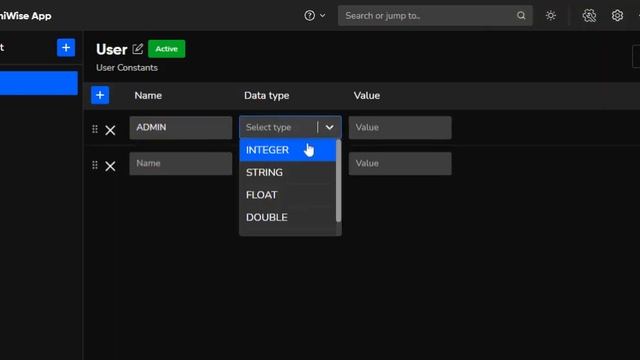Choose INTEGER data type

288,150
